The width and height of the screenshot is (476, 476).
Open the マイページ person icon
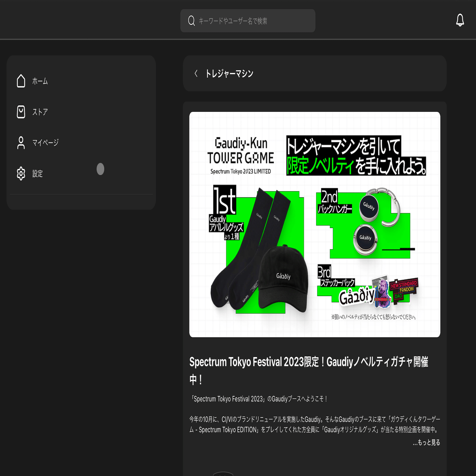coord(21,143)
